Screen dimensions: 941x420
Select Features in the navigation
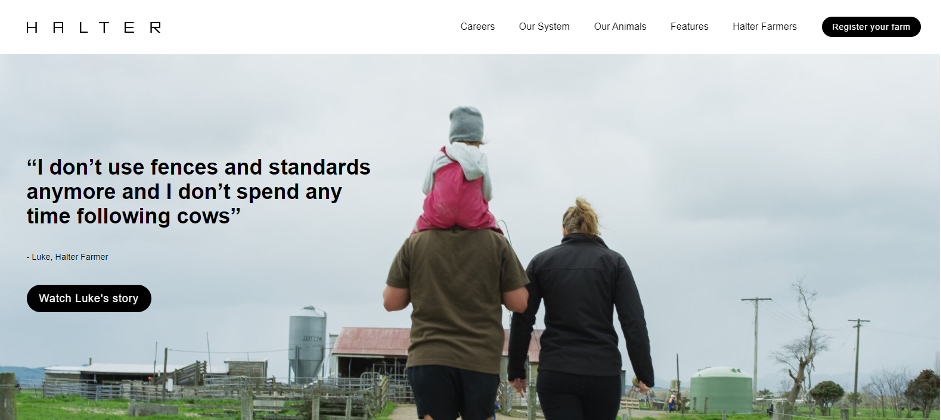[x=689, y=26]
